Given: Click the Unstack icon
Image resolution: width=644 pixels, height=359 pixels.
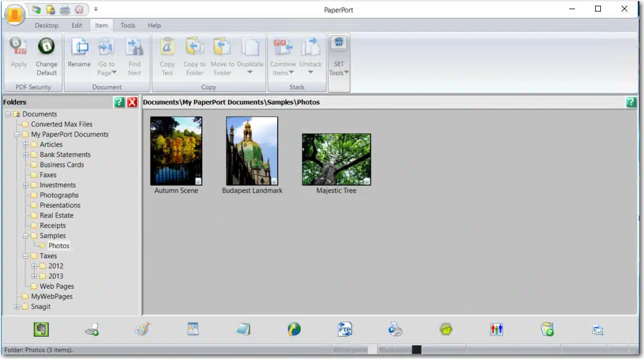Looking at the screenshot, I should 310,47.
